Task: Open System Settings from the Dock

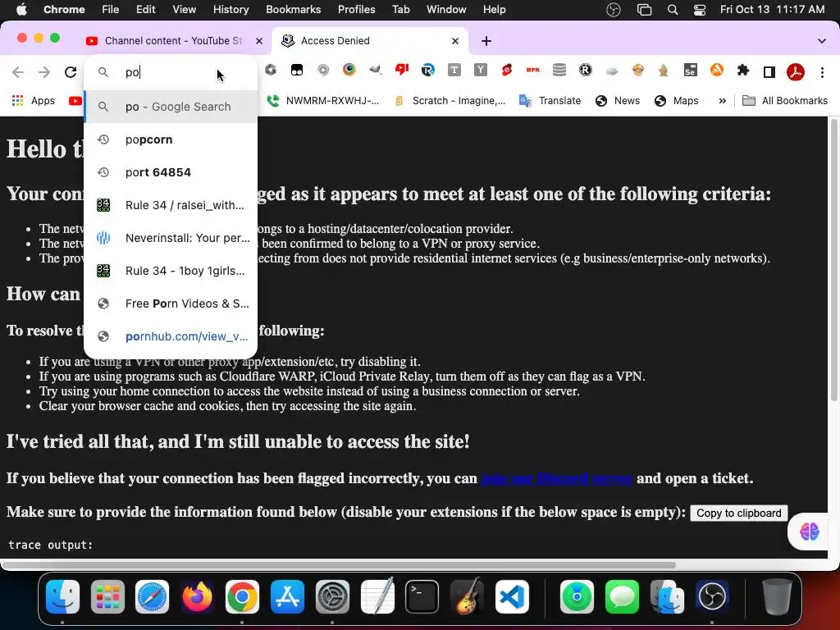Action: (332, 596)
